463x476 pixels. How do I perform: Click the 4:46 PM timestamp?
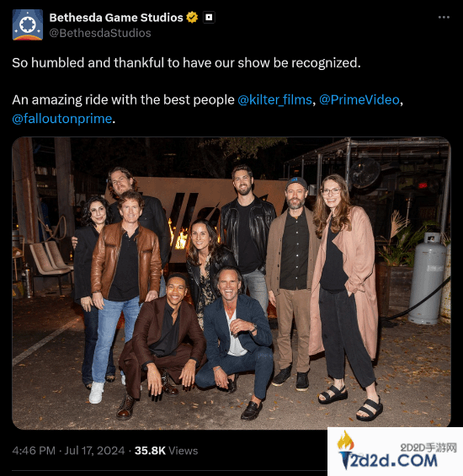[x=34, y=451]
